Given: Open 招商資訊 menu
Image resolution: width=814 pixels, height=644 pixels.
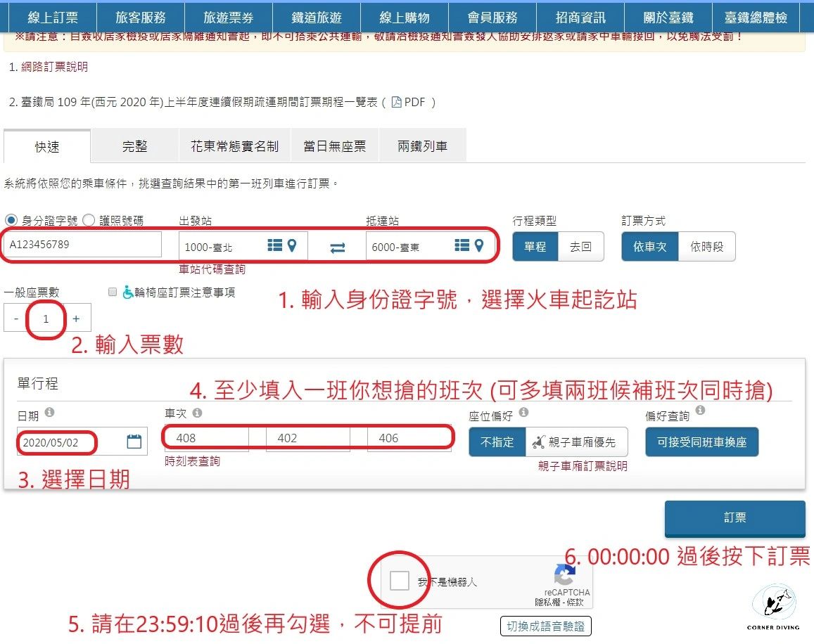Looking at the screenshot, I should point(580,18).
